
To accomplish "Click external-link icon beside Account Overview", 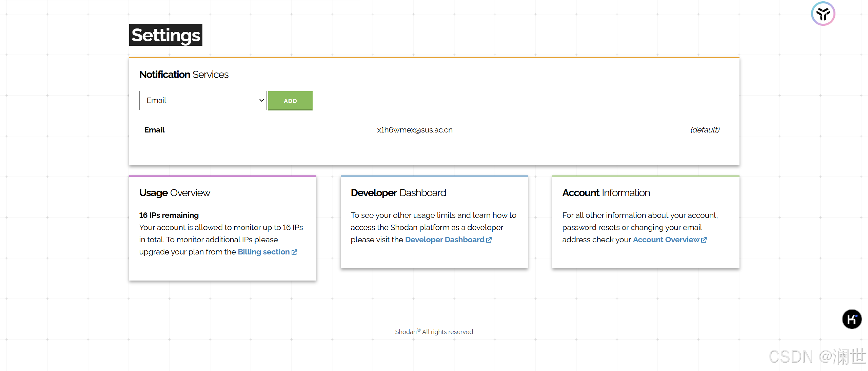I will 704,240.
